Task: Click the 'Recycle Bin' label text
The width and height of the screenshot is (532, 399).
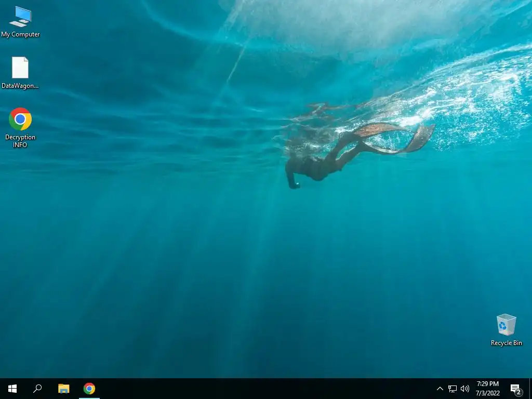Action: point(506,343)
